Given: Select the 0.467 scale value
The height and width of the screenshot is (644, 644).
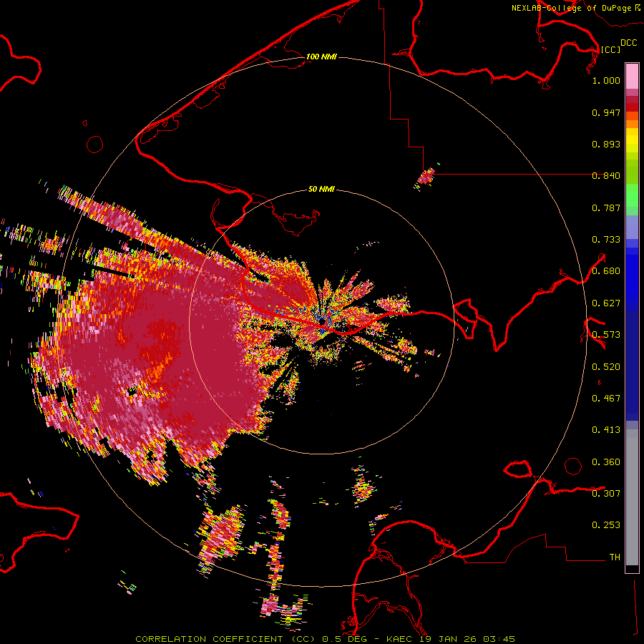Looking at the screenshot, I should [606, 399].
